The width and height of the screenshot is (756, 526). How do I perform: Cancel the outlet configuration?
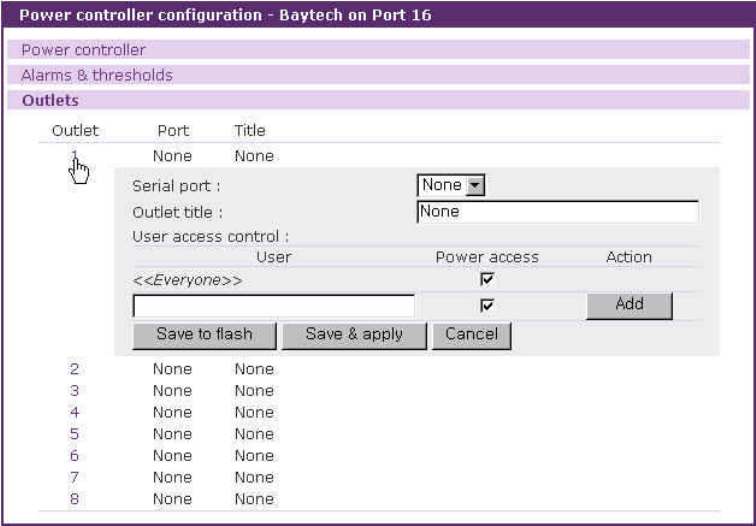(x=471, y=335)
